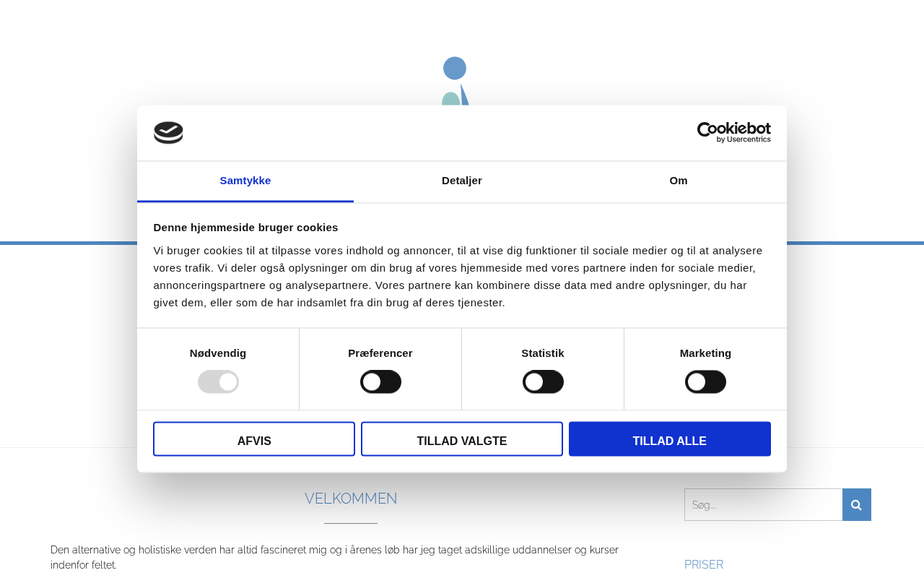Click the TILLAD ALLE button
The height and width of the screenshot is (578, 924).
670,439
